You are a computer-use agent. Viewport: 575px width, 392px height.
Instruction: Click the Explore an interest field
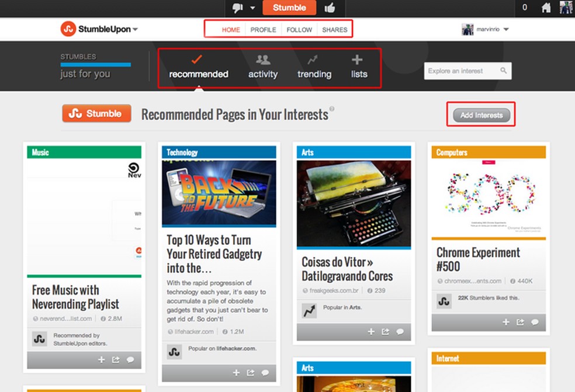(x=467, y=71)
